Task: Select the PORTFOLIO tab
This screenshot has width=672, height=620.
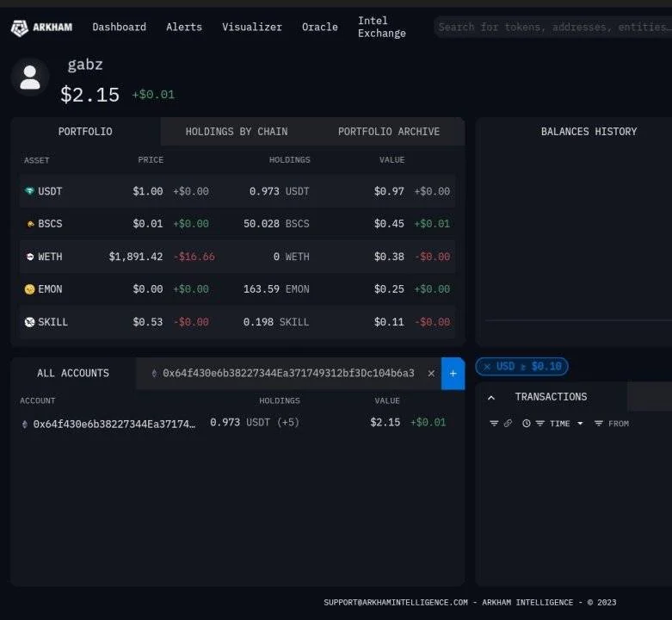Action: 85,132
